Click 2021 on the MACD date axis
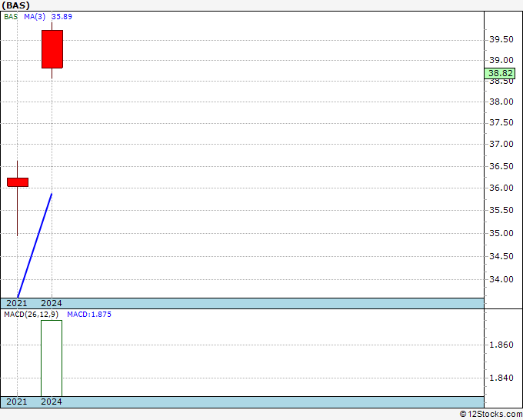Screen dimensions: 523x420 click(17, 402)
